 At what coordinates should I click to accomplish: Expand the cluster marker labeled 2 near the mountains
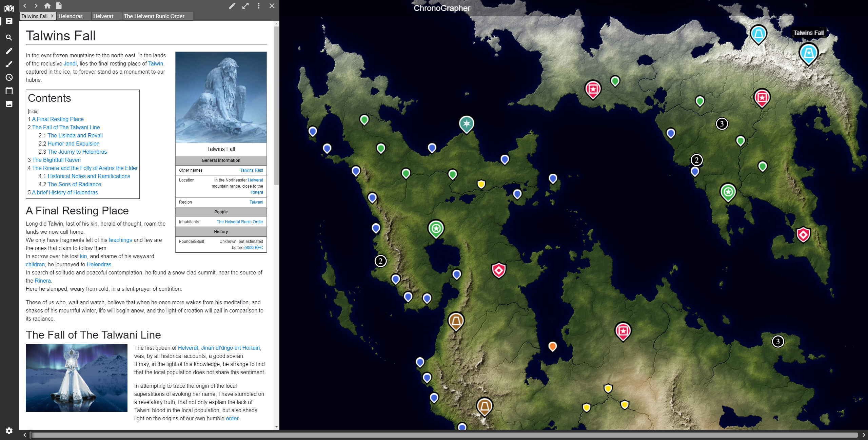click(x=381, y=261)
